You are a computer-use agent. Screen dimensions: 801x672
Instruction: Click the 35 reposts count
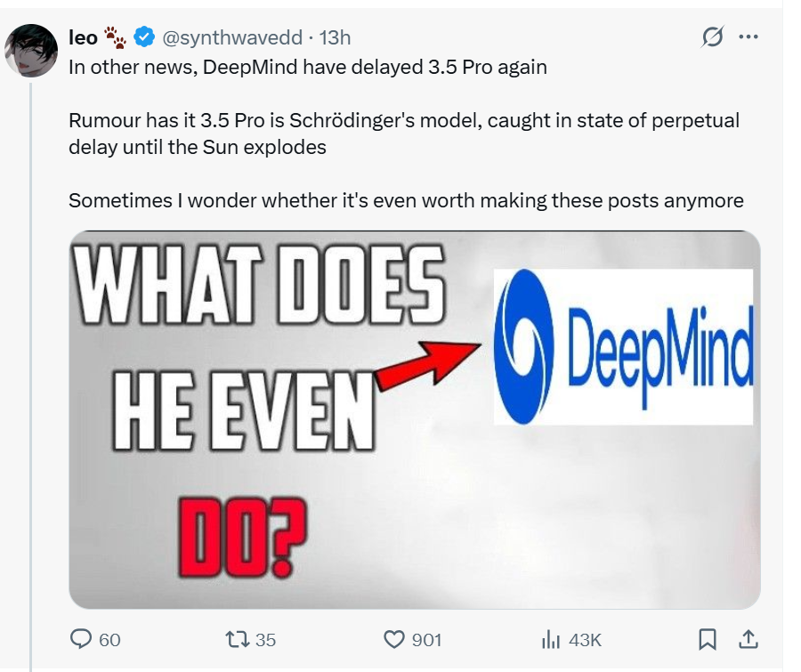265,640
